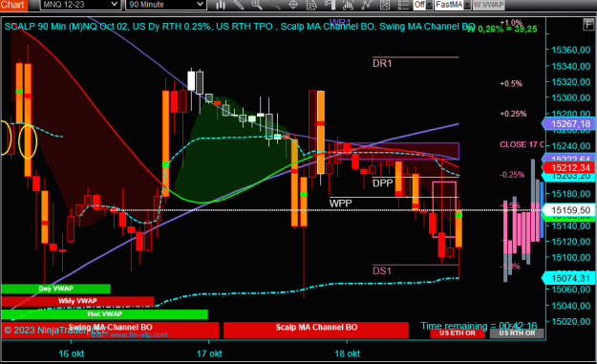
Task: Toggle the Swing MA Channel BO bar
Action: point(110,330)
